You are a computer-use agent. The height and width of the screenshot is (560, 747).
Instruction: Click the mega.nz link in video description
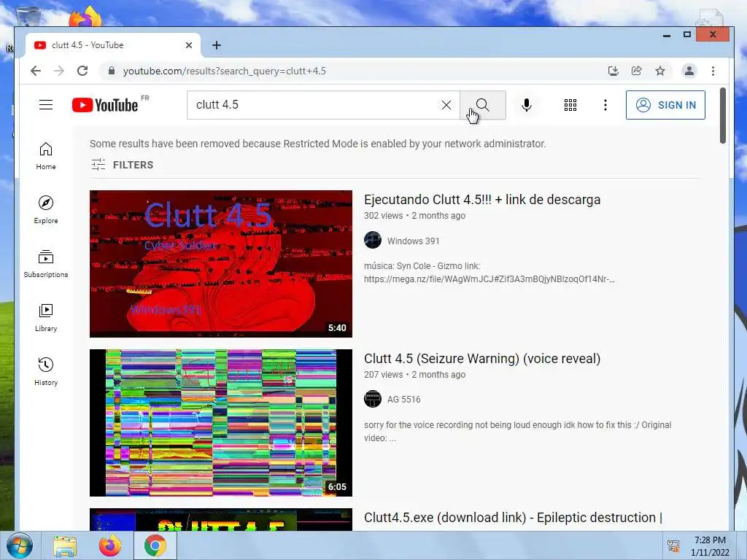click(489, 279)
